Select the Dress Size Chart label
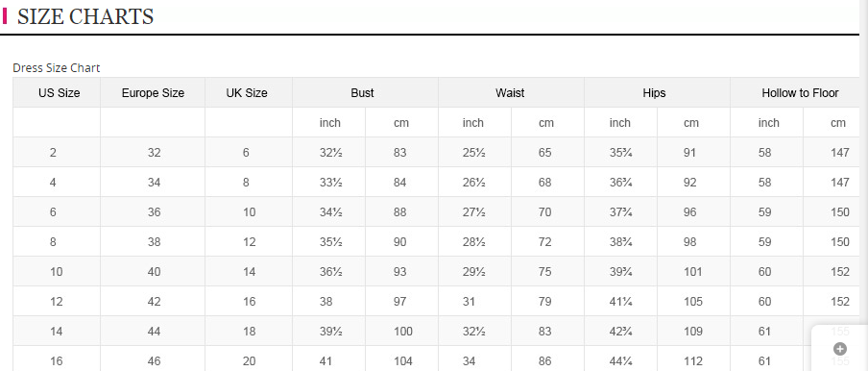 57,68
